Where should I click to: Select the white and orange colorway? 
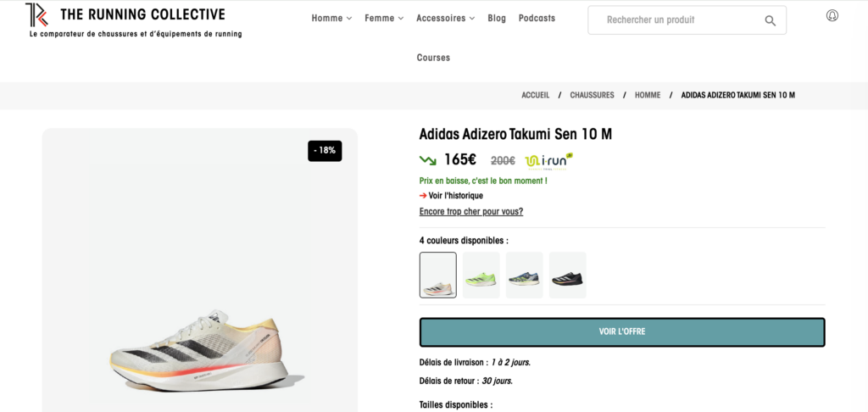(438, 275)
